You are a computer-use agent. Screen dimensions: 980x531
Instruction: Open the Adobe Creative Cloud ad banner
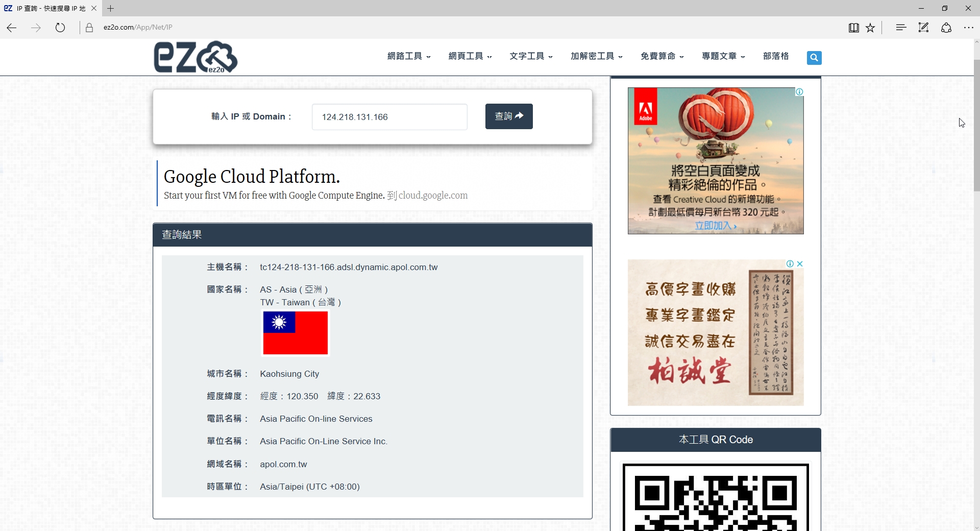point(716,161)
